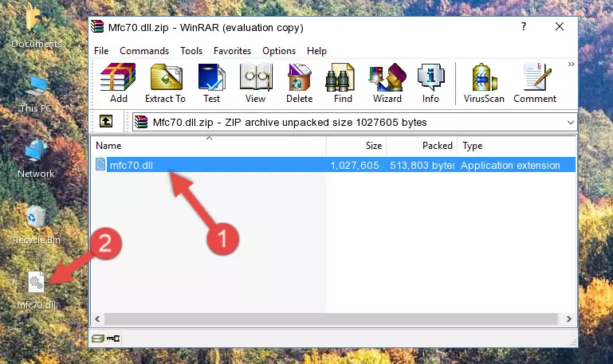The height and width of the screenshot is (364, 613).
Task: Select the mfc70.dll file icon in list
Action: tap(100, 165)
